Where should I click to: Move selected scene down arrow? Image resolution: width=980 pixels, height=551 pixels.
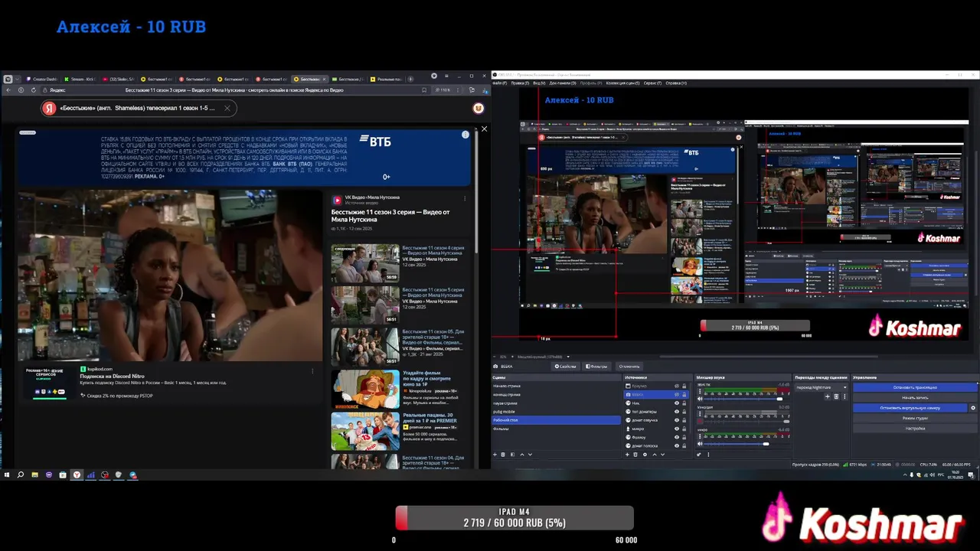click(x=530, y=455)
